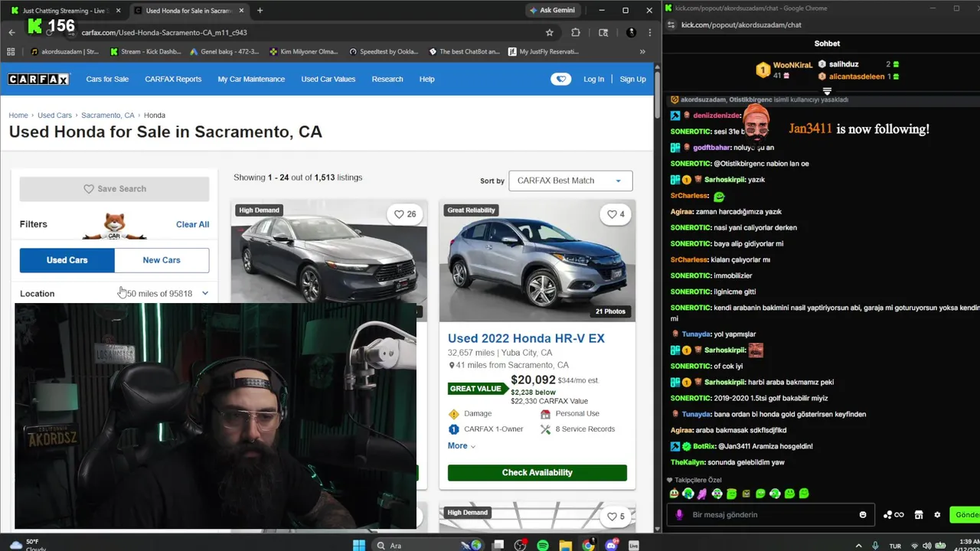The image size is (980, 551).
Task: Click the Sign Up link
Action: coord(632,79)
